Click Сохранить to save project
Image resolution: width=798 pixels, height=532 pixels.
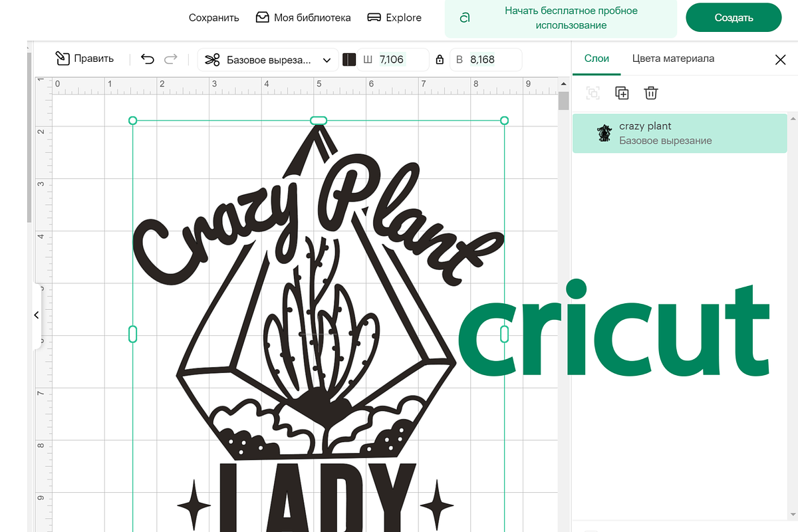213,18
